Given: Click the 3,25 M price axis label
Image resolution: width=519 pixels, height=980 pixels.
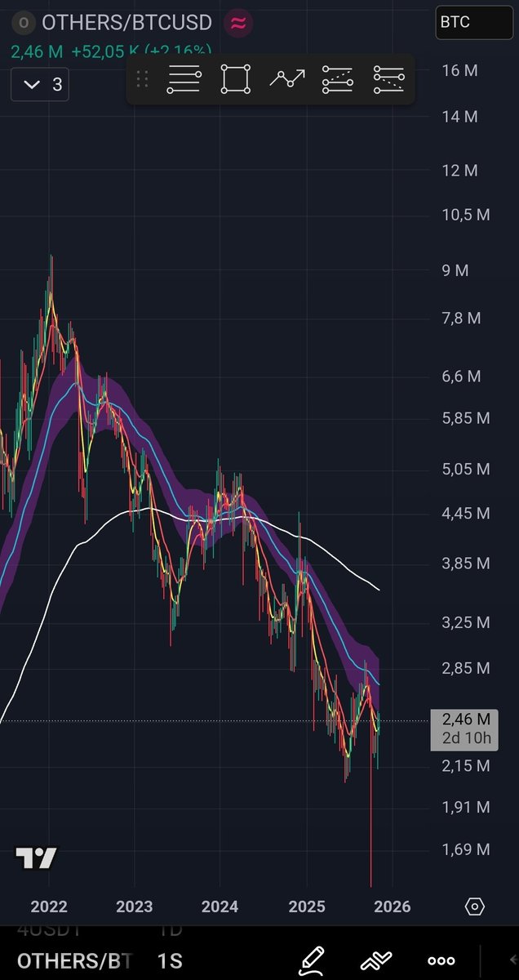Looking at the screenshot, I should tap(466, 622).
